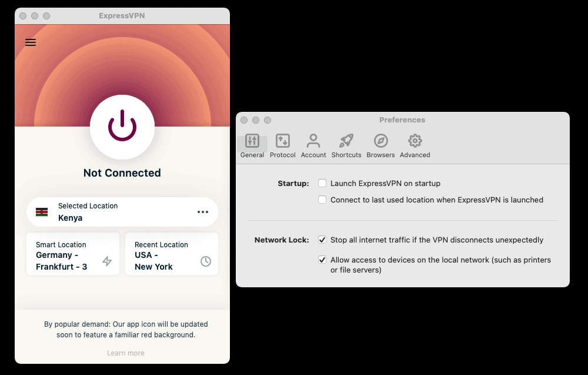Close the Preferences window

click(x=244, y=120)
